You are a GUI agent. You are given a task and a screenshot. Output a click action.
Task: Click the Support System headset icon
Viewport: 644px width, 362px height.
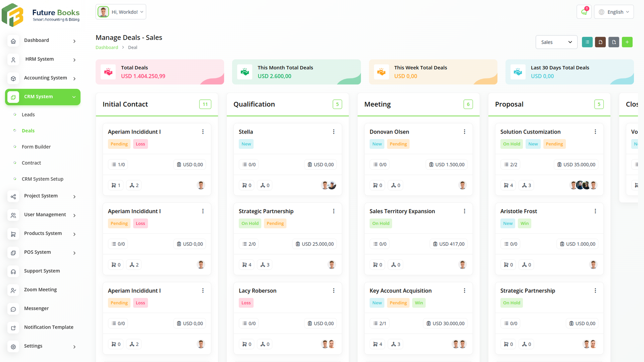click(x=13, y=271)
